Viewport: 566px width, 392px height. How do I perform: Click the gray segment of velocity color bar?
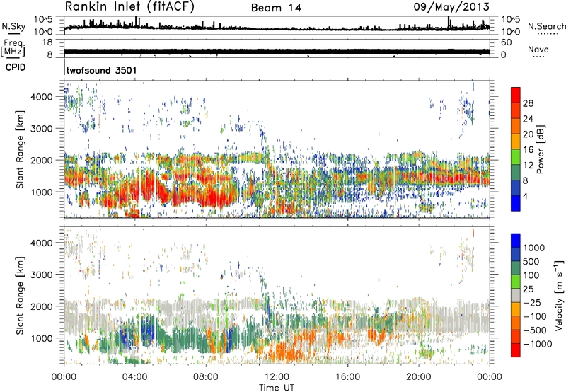click(516, 296)
